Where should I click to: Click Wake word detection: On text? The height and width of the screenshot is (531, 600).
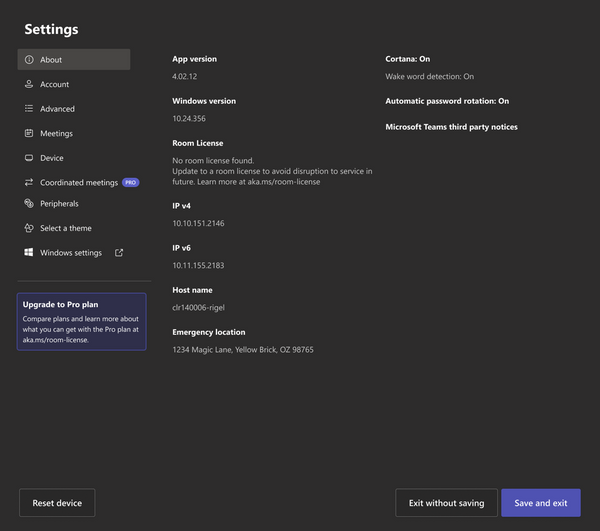[x=429, y=77]
